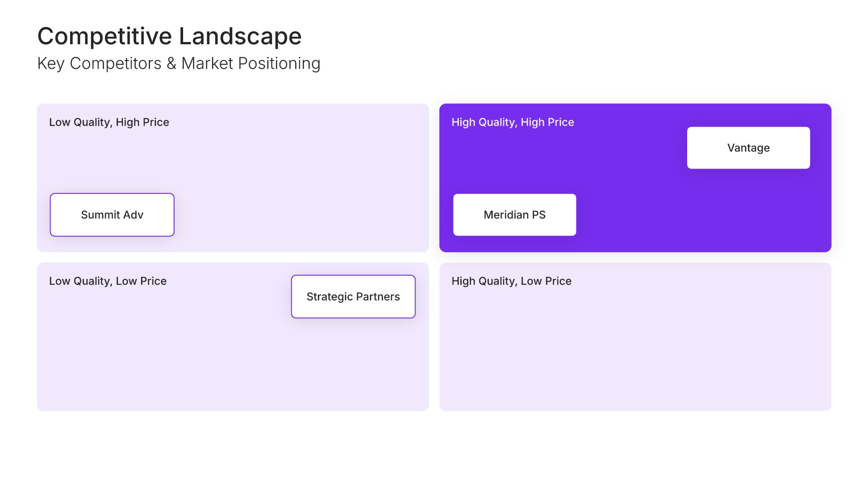Select the Summit Adv competitor card
The width and height of the screenshot is (868, 488).
(112, 215)
